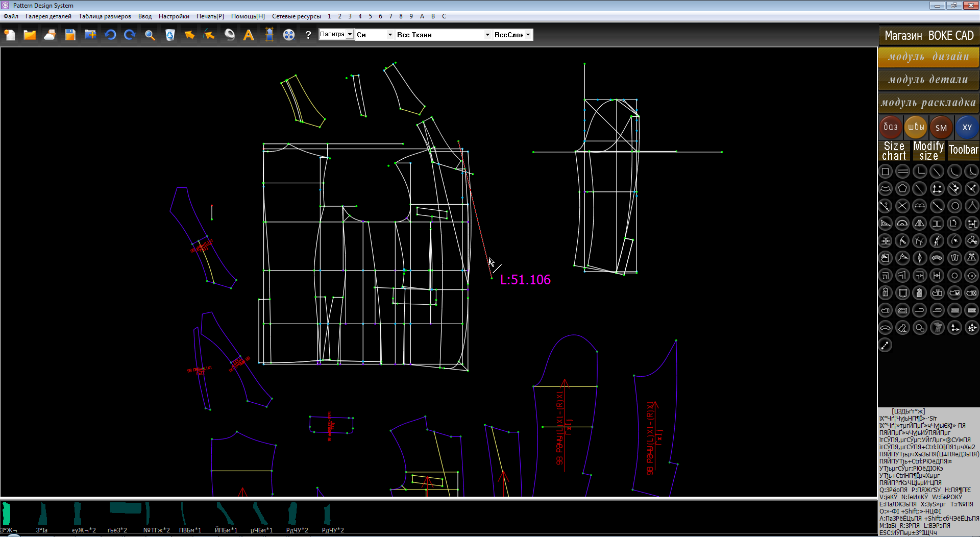Click the Size chart button
The image size is (980, 537).
click(894, 151)
